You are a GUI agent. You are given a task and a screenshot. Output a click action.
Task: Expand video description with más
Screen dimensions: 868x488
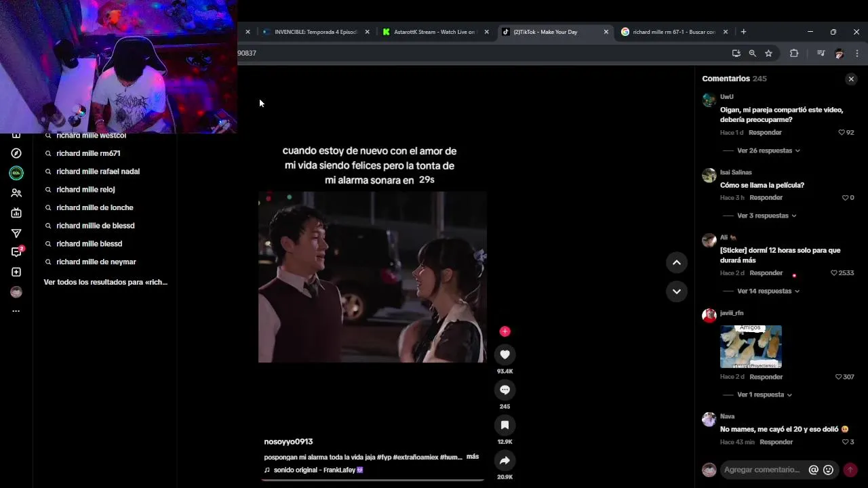pos(473,457)
